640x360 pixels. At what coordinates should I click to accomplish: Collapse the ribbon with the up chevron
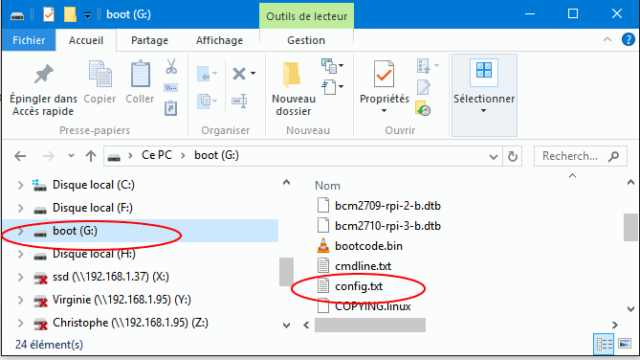point(607,40)
